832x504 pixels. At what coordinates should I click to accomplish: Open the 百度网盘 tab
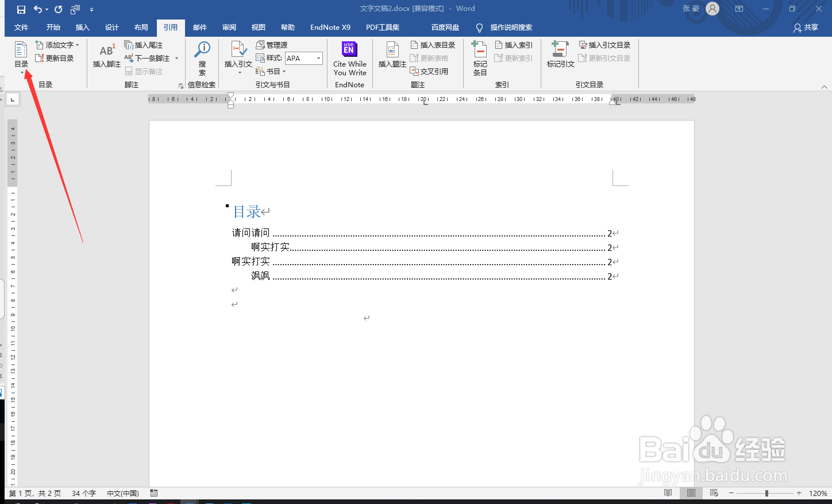tap(445, 28)
